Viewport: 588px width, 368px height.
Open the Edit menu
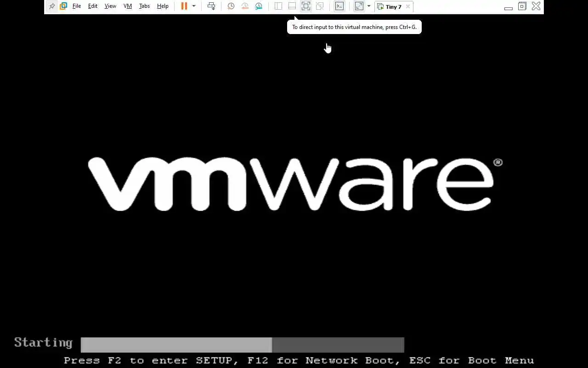[x=93, y=6]
